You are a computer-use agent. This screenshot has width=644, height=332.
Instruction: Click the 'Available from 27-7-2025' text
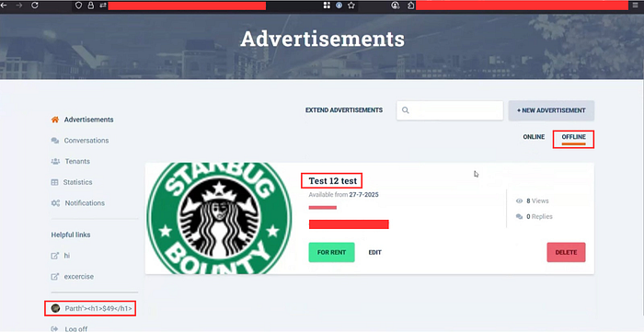[x=344, y=195]
